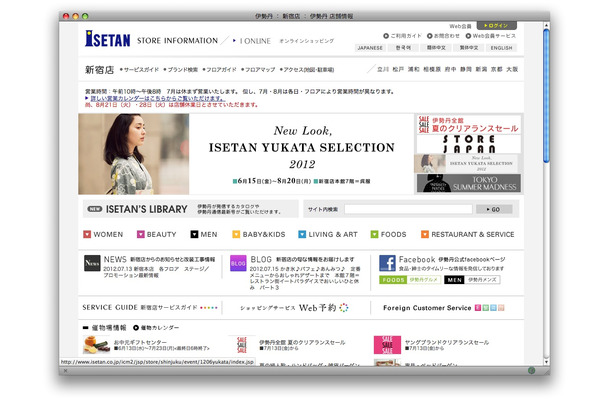Open the business calendar details link
Image resolution: width=610 pixels, height=400 pixels.
coord(157,98)
